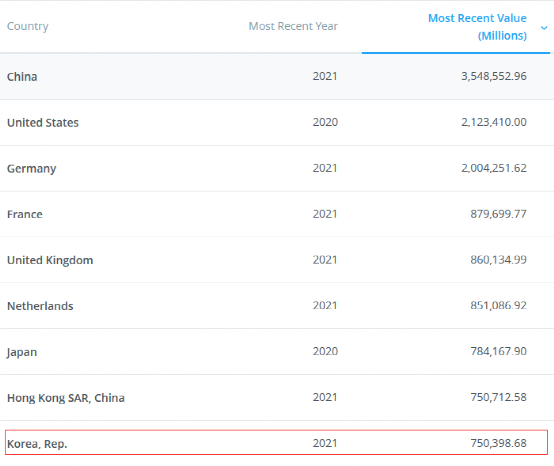
Task: Open the France country entry
Action: tap(25, 214)
